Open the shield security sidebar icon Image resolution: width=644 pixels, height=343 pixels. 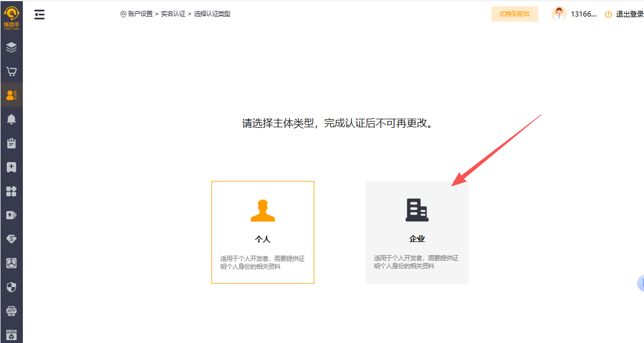point(11,287)
